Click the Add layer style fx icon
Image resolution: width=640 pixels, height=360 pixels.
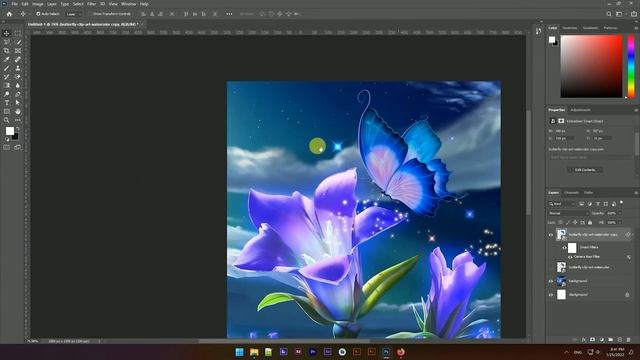584,340
